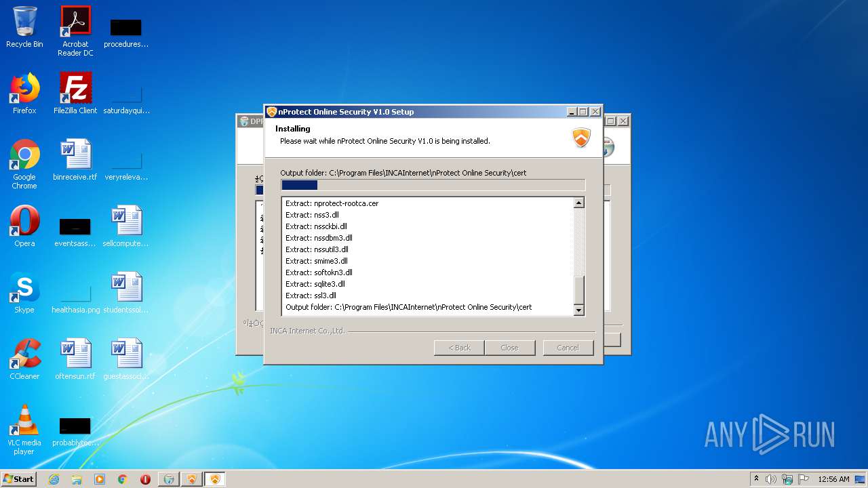Switch to the first nProtect shield taskbar item

click(192, 479)
